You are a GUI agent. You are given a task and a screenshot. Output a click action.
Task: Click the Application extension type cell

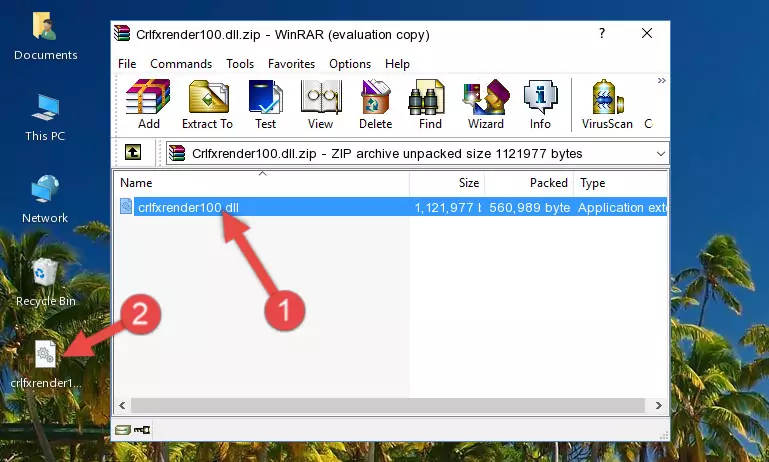coord(622,207)
